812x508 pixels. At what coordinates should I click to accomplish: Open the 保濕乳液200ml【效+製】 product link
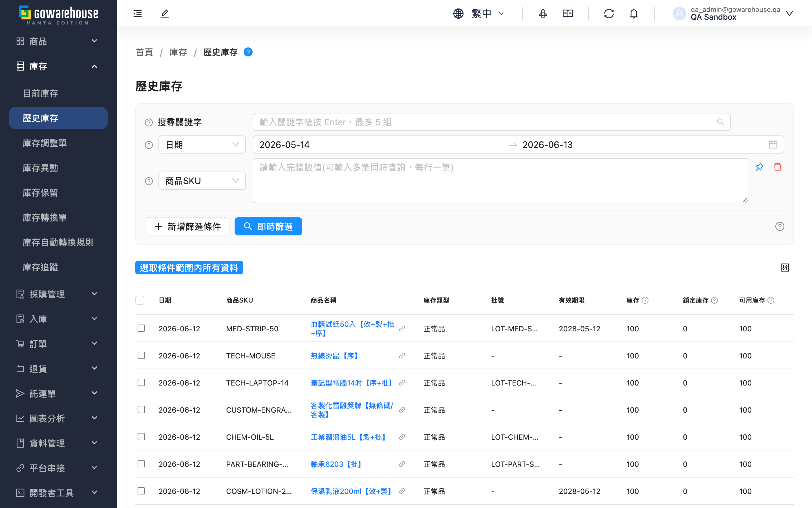tap(352, 491)
